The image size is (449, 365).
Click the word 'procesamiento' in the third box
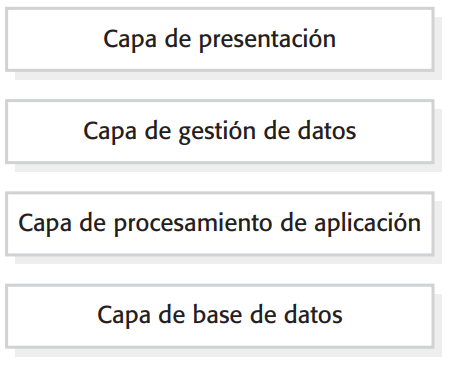[x=193, y=224]
